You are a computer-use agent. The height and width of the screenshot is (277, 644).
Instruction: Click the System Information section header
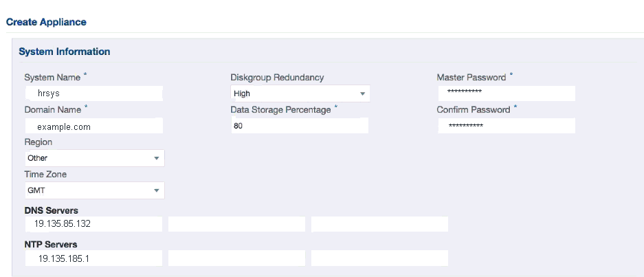[64, 52]
